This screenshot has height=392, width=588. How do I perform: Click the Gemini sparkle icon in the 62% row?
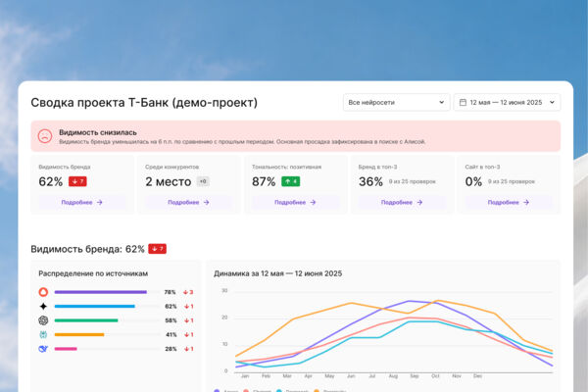click(43, 307)
